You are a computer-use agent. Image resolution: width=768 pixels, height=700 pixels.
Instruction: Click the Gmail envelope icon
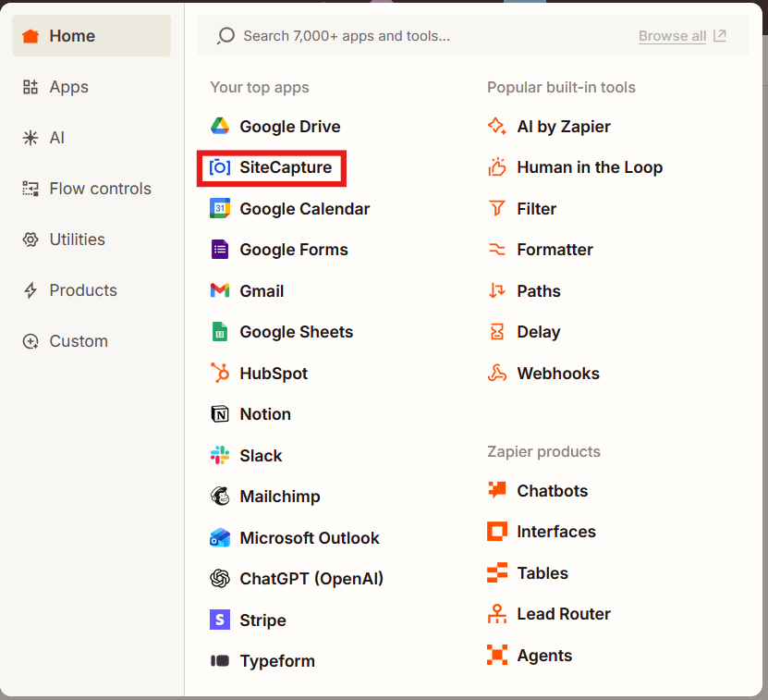[x=220, y=290]
